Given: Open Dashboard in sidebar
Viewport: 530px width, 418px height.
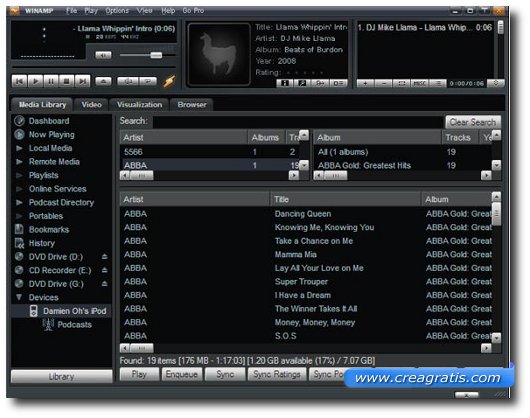Looking at the screenshot, I should click(x=49, y=121).
